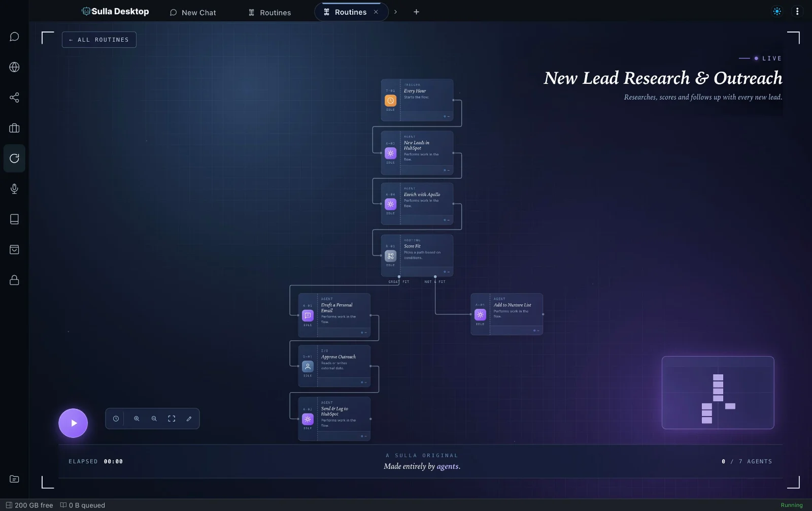Screen dimensions: 812x511
Task: Fit the flow to view
Action: tap(172, 419)
